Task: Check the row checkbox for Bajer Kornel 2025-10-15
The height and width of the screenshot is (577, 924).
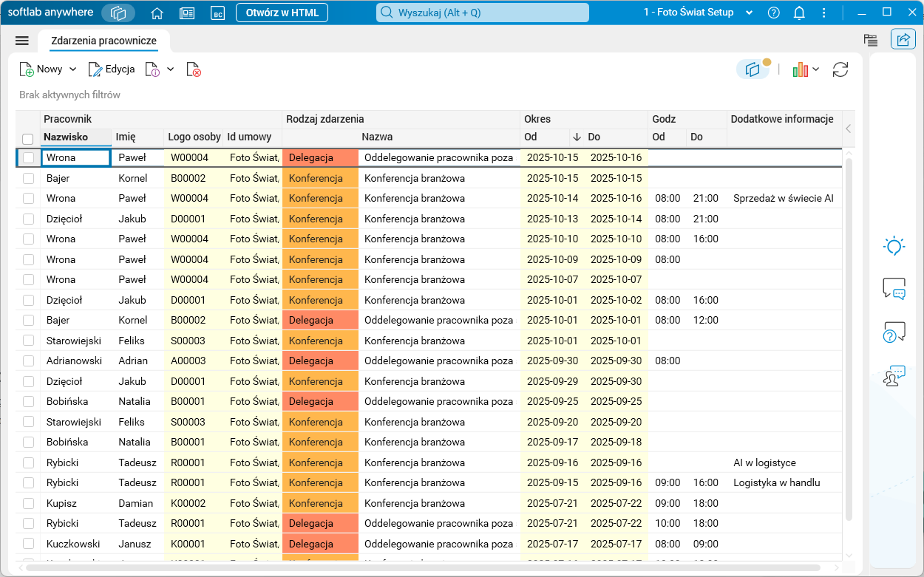Action: (x=28, y=178)
